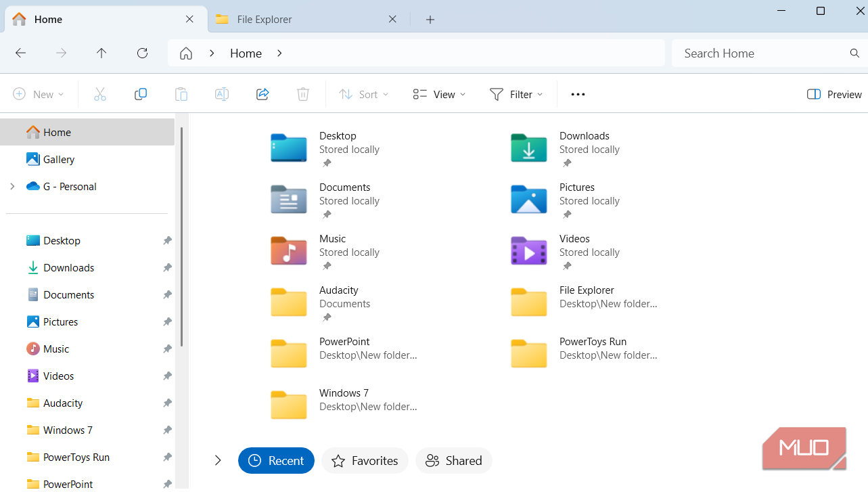The width and height of the screenshot is (868, 492).
Task: Expand the chevron after Home in address bar
Action: click(x=279, y=53)
